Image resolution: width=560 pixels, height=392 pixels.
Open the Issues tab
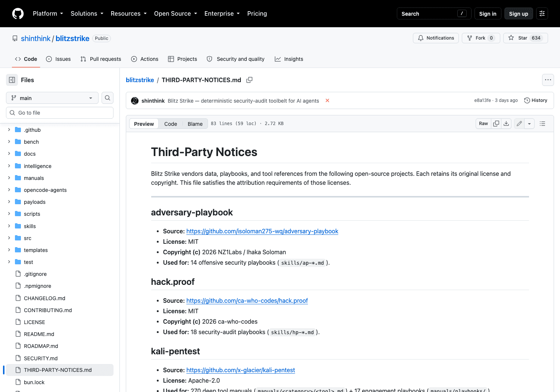pyautogui.click(x=58, y=59)
